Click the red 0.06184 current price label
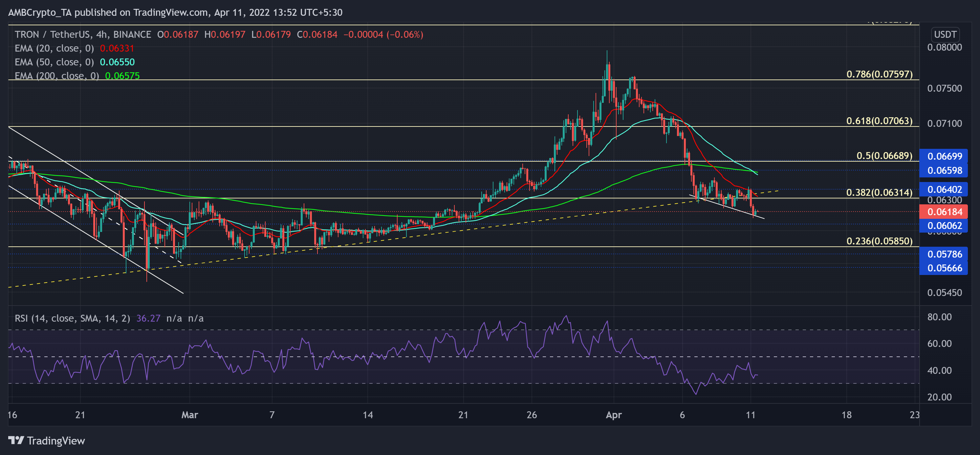Screen dimensions: 980x455 point(944,212)
